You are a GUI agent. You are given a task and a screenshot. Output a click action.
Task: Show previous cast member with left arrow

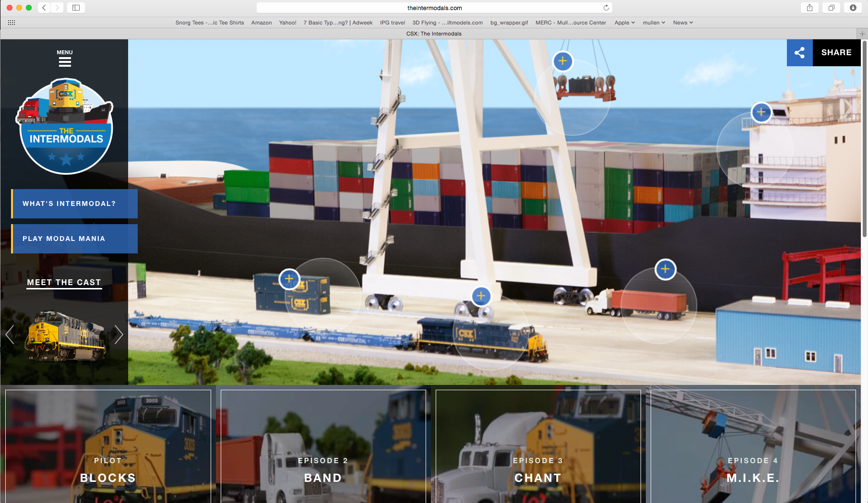pyautogui.click(x=10, y=335)
